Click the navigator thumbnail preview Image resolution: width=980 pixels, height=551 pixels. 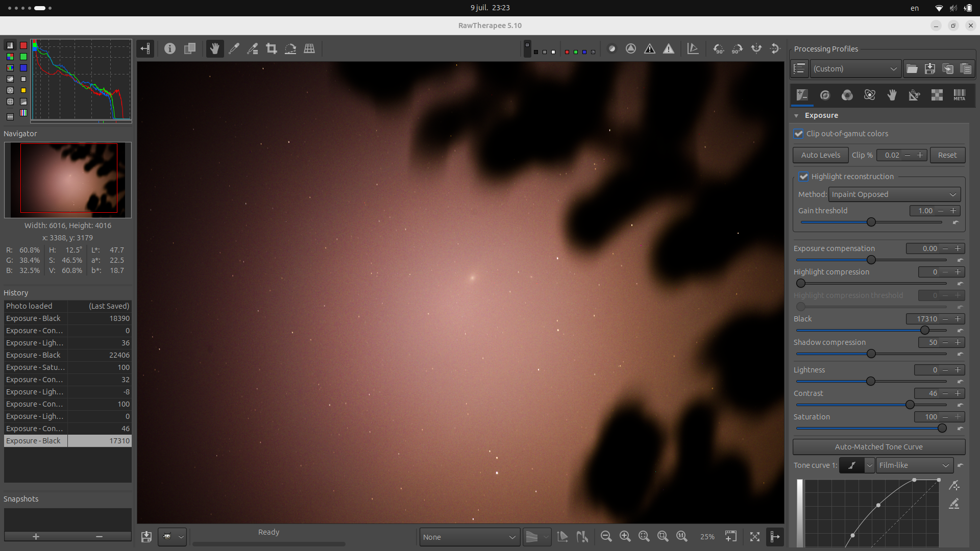point(68,180)
